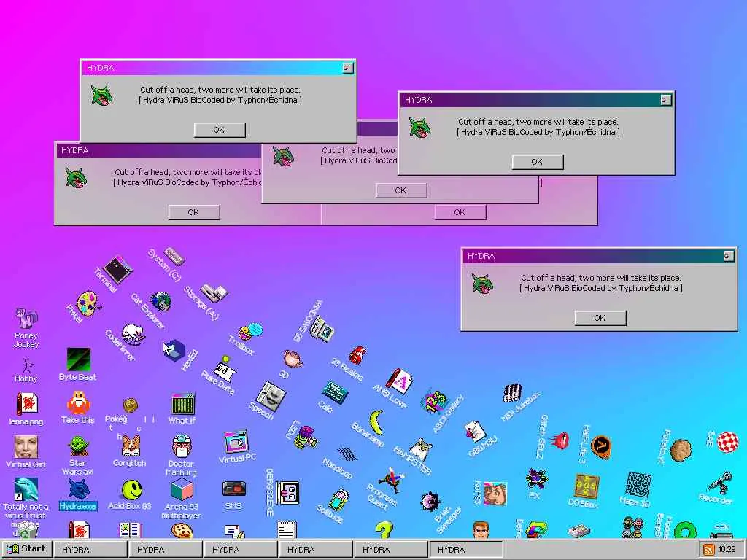Launch the Bananamp banana icon
This screenshot has height=560, width=747.
[x=377, y=421]
